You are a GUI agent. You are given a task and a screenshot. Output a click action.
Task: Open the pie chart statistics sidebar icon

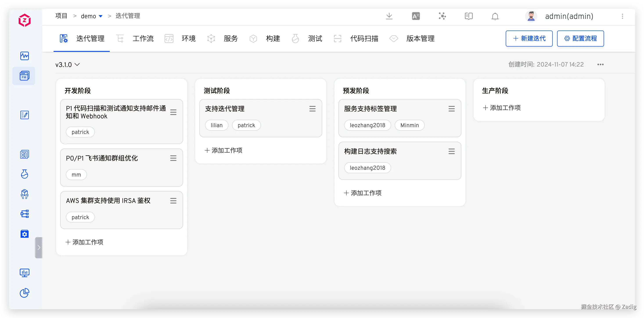(x=25, y=293)
